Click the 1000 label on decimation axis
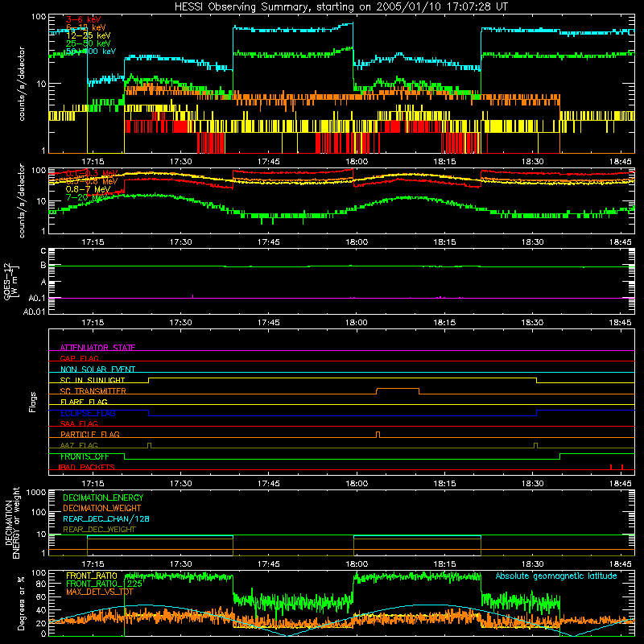The image size is (644, 644). pos(36,492)
